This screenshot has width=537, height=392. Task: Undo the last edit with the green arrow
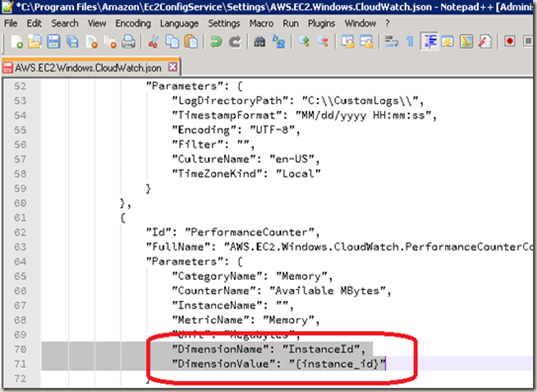(x=216, y=42)
